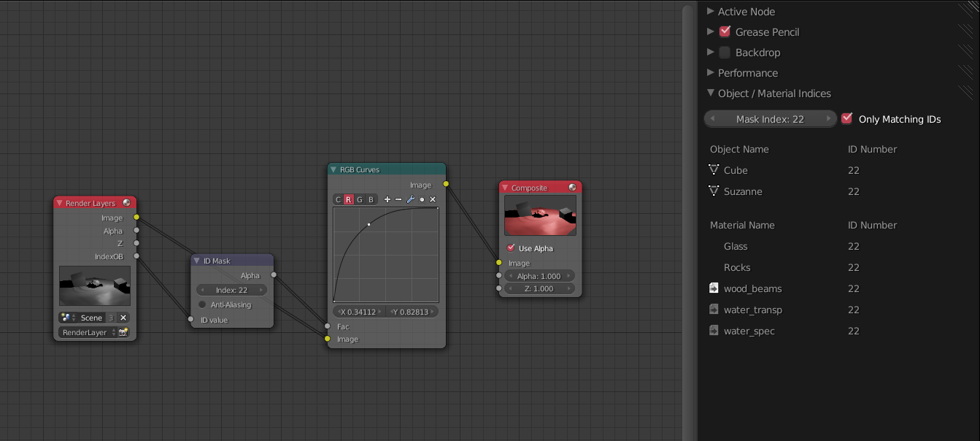Click the clipping options dot icon in RGB Curves

pyautogui.click(x=422, y=199)
